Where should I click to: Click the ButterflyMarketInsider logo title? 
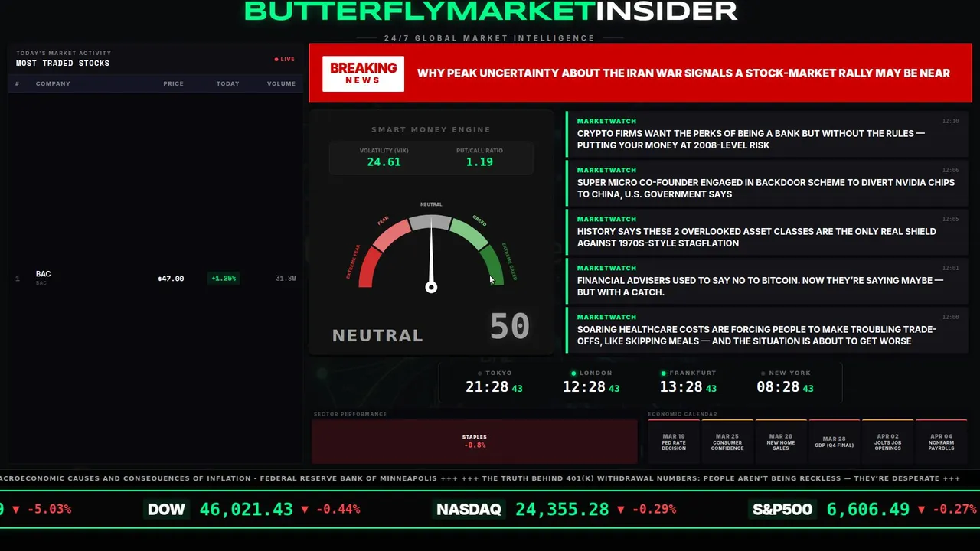490,11
